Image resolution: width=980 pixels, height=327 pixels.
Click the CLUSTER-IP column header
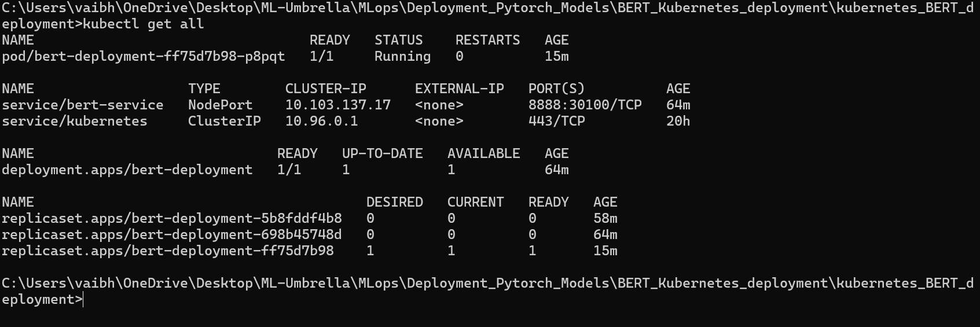tap(326, 89)
